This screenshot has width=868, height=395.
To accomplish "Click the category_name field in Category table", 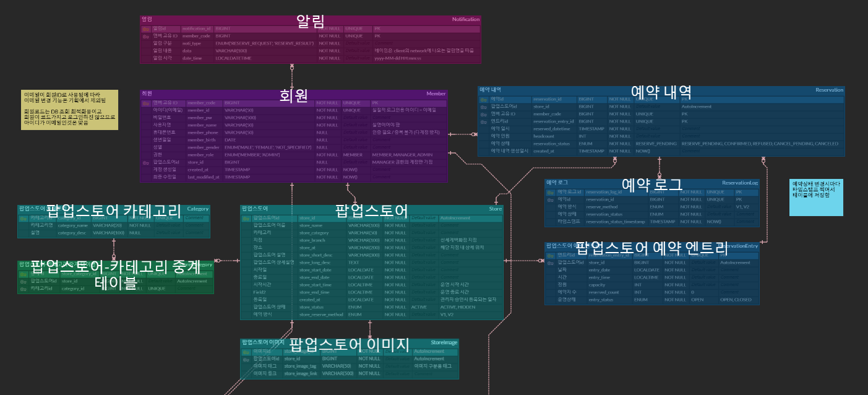I will point(73,225).
